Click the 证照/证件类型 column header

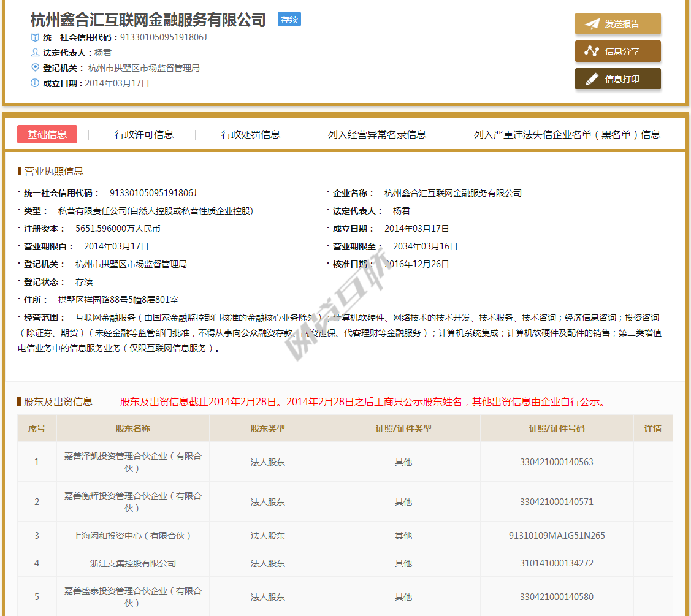click(403, 428)
